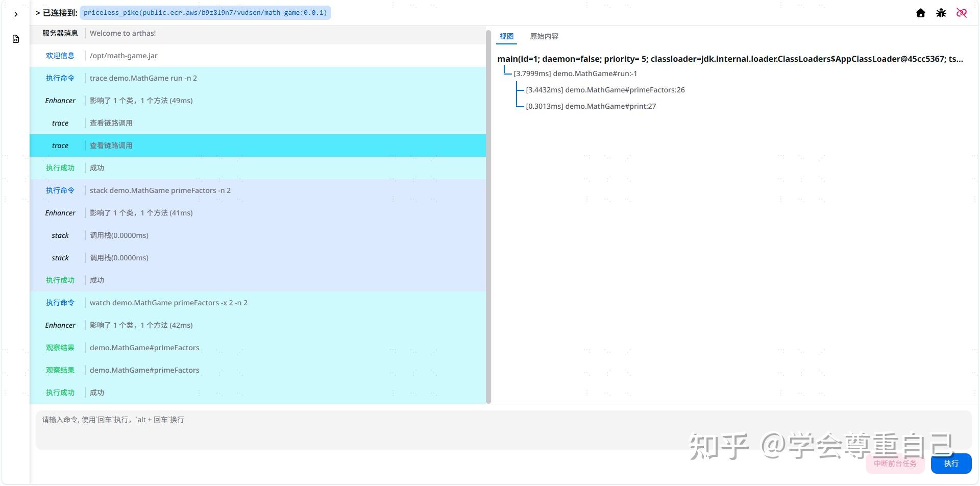The width and height of the screenshot is (980, 486).
Task: Click the 执行 button
Action: point(951,464)
